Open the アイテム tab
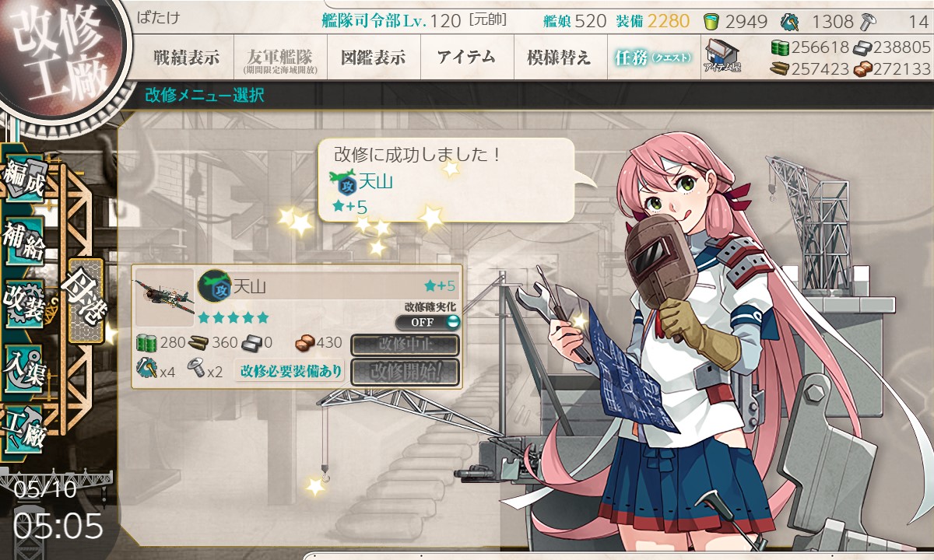 pos(466,57)
